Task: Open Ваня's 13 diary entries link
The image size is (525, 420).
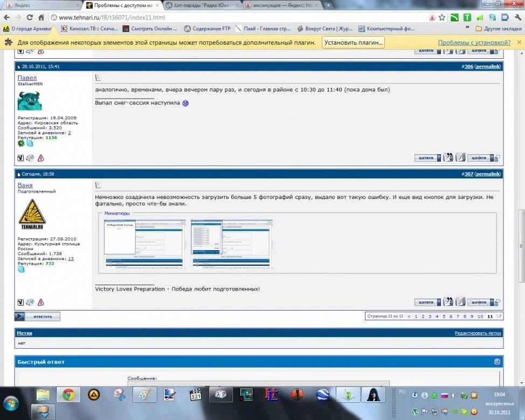Action: (71, 259)
